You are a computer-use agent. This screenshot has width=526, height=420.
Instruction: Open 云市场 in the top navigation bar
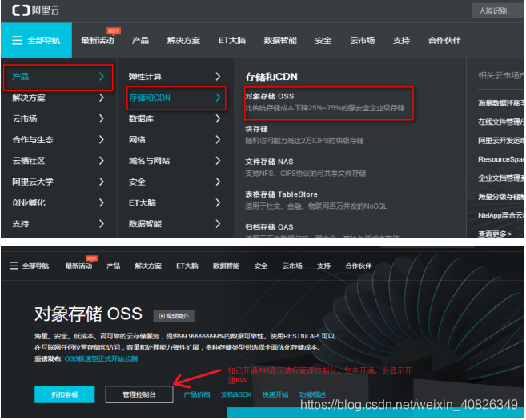(363, 41)
